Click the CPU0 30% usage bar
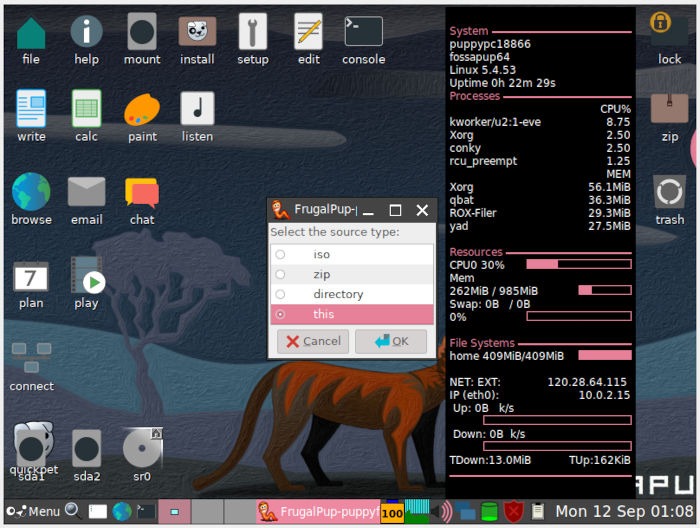The width and height of the screenshot is (700, 528). 579,264
